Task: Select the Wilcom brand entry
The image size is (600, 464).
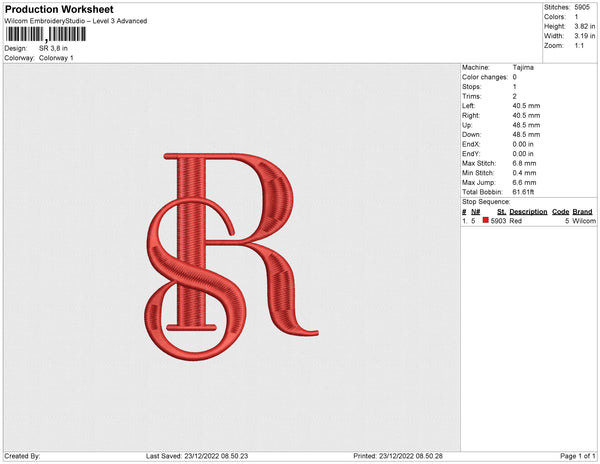Action: (x=584, y=221)
